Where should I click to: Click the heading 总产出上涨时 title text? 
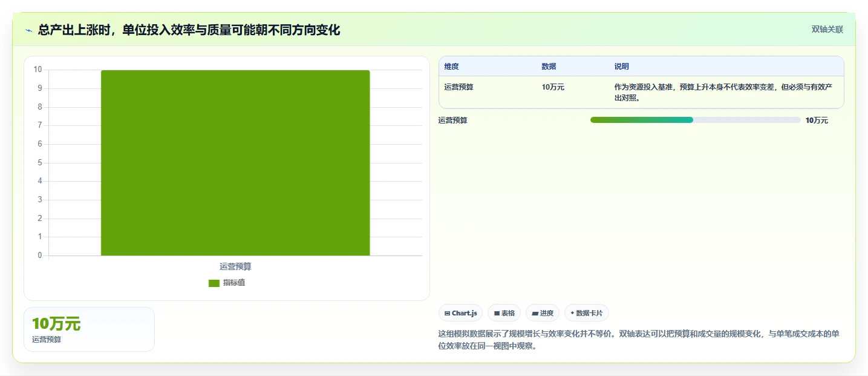(x=189, y=30)
